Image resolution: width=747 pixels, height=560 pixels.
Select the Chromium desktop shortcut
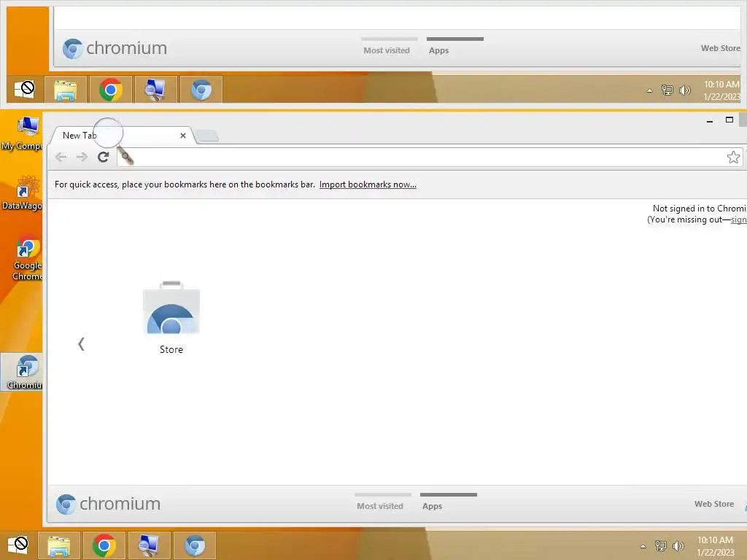coord(23,373)
